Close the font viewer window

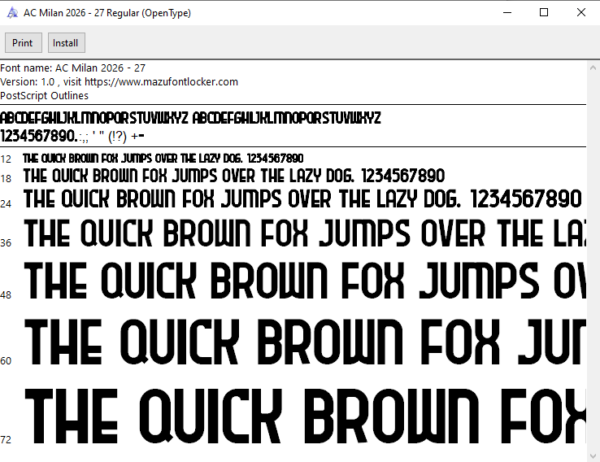coord(581,13)
